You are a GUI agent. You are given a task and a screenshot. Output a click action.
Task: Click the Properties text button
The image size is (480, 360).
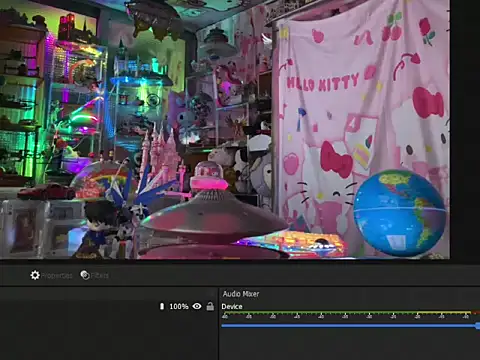pos(56,276)
